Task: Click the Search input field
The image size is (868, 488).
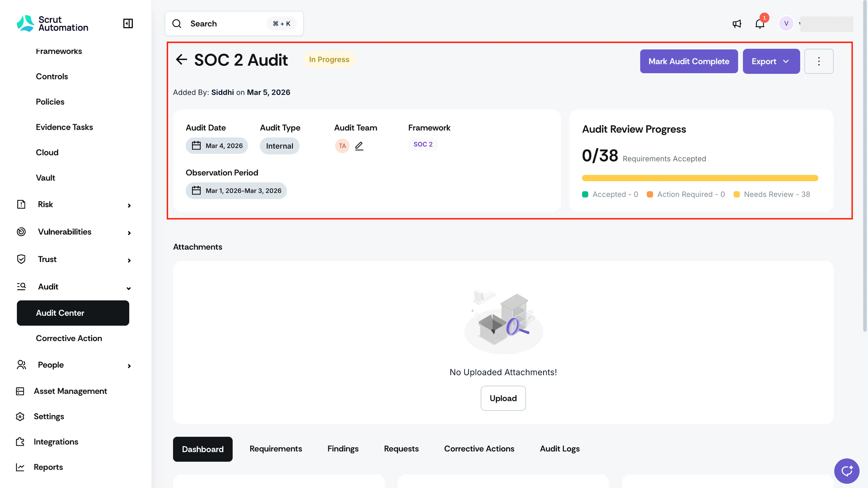Action: click(x=234, y=24)
